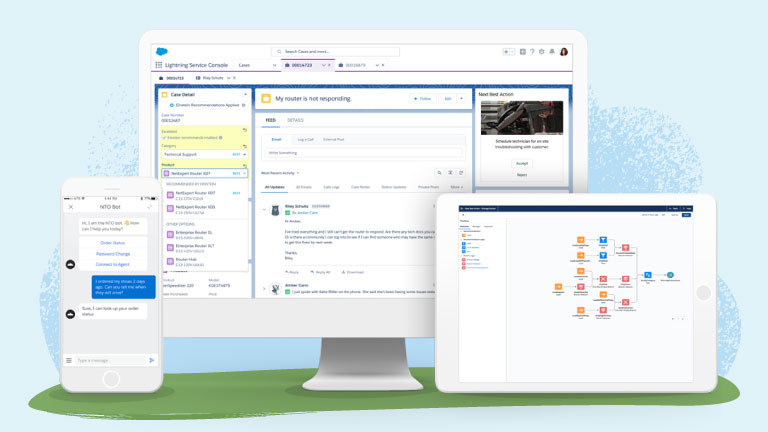768x432 pixels.
Task: Click the Case Detail panel icon
Action: (x=165, y=95)
